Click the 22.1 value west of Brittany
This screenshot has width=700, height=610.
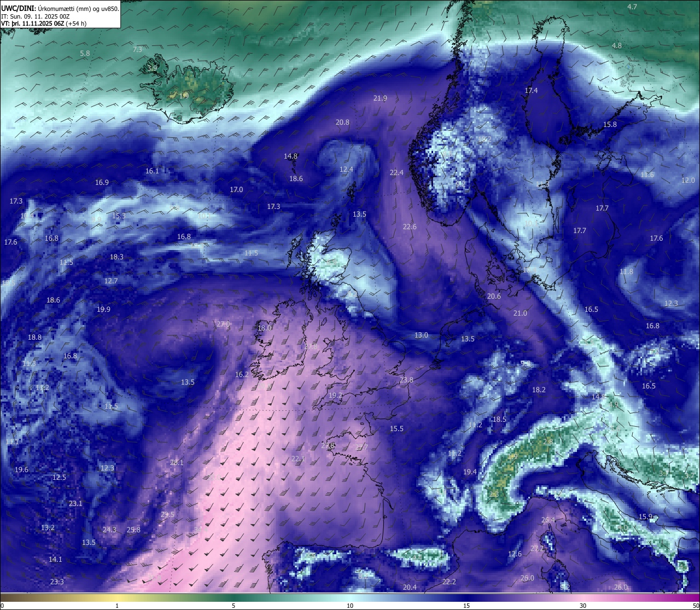298,459
